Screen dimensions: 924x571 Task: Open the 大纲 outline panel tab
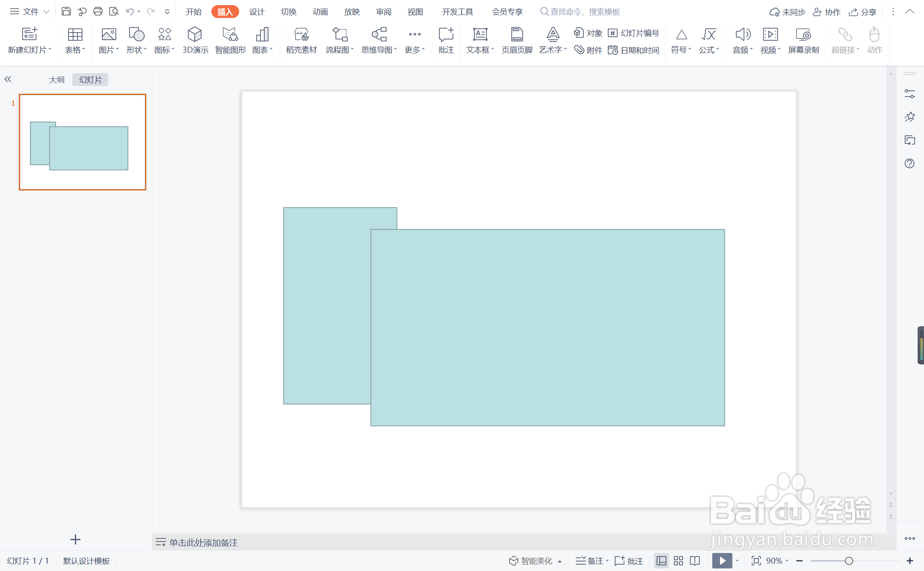pyautogui.click(x=56, y=80)
